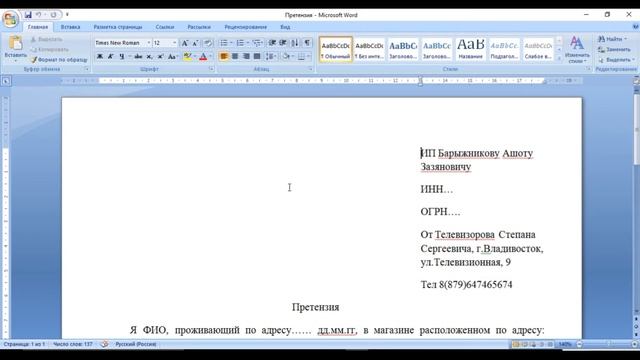640x360 pixels.
Task: Click the Выделить select button
Action: click(616, 60)
